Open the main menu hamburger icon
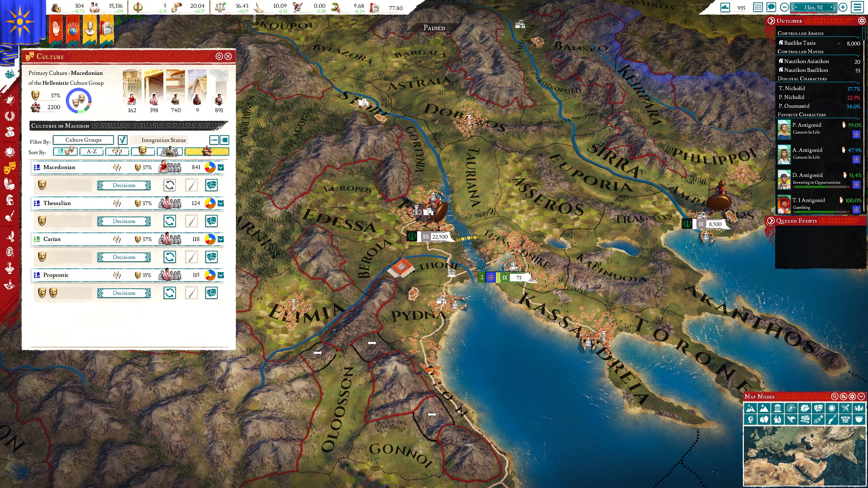Viewport: 868px width, 488px height. tap(858, 7)
